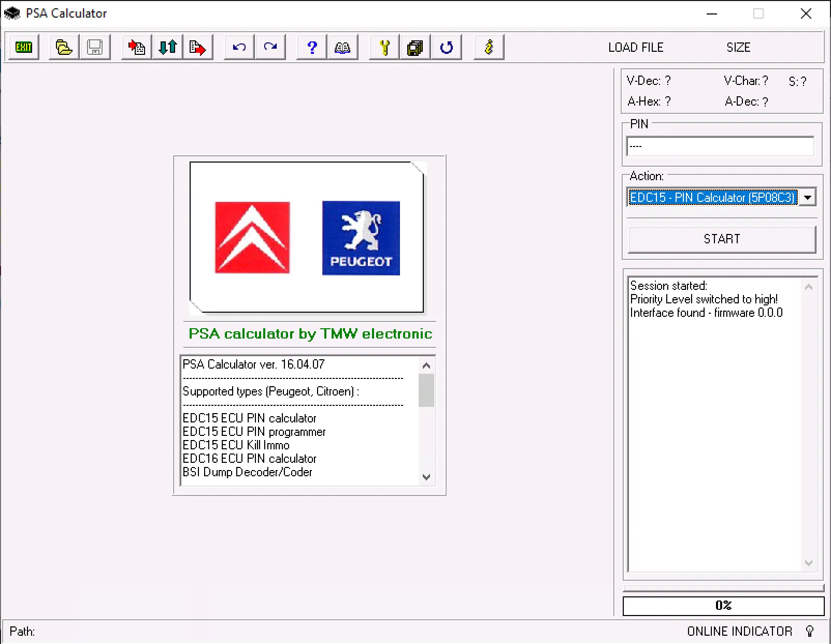831x644 pixels.
Task: Click the 'S: ?' value
Action: (798, 81)
